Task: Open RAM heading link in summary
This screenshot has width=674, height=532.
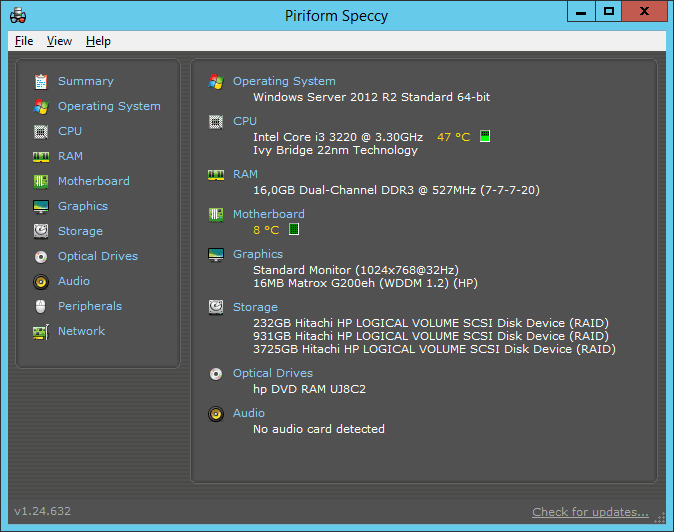Action: pos(245,174)
